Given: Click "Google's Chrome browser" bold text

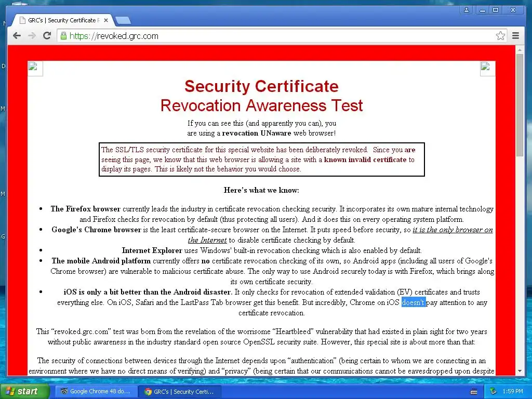Looking at the screenshot, I should [x=96, y=230].
